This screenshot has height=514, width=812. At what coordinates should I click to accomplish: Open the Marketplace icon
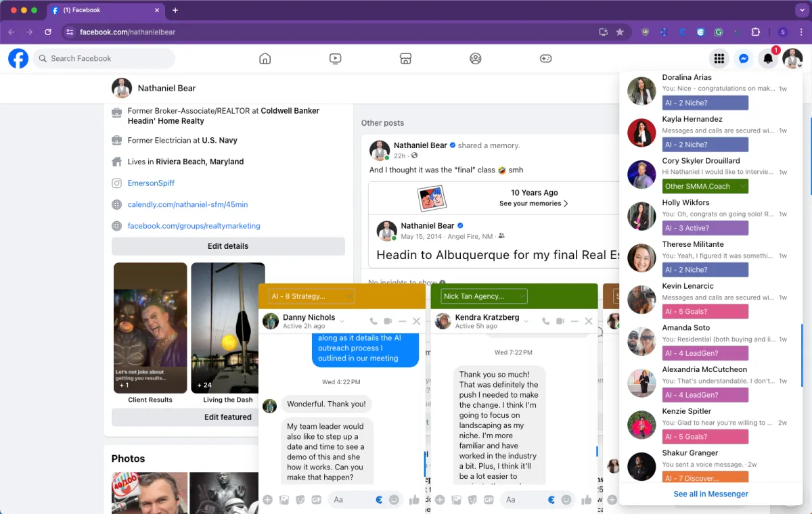[x=405, y=59]
